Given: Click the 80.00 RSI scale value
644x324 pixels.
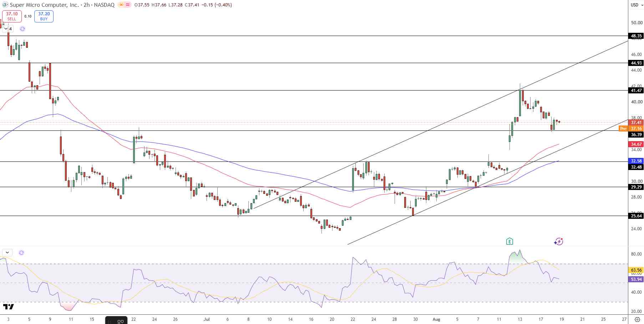Looking at the screenshot, I should (637, 254).
